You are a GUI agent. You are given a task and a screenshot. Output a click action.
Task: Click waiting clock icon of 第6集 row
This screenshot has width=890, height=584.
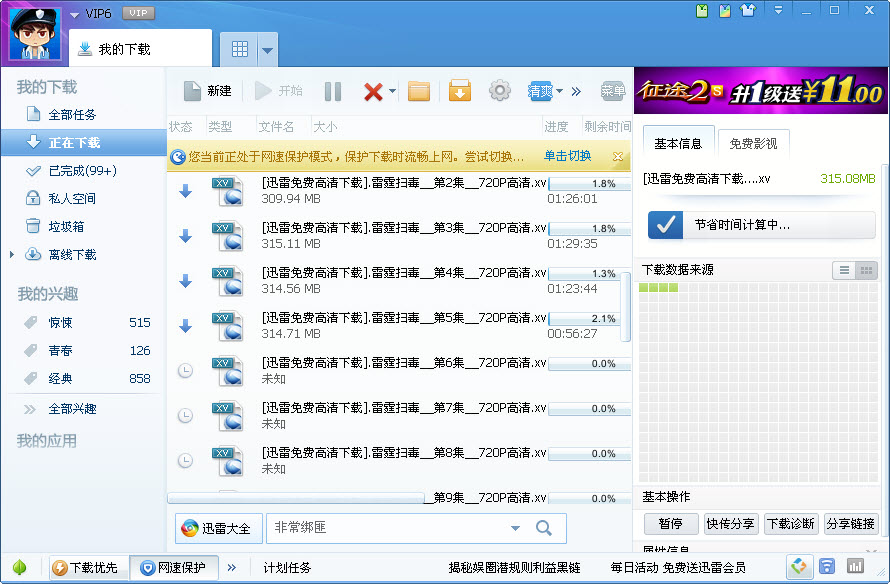(185, 371)
